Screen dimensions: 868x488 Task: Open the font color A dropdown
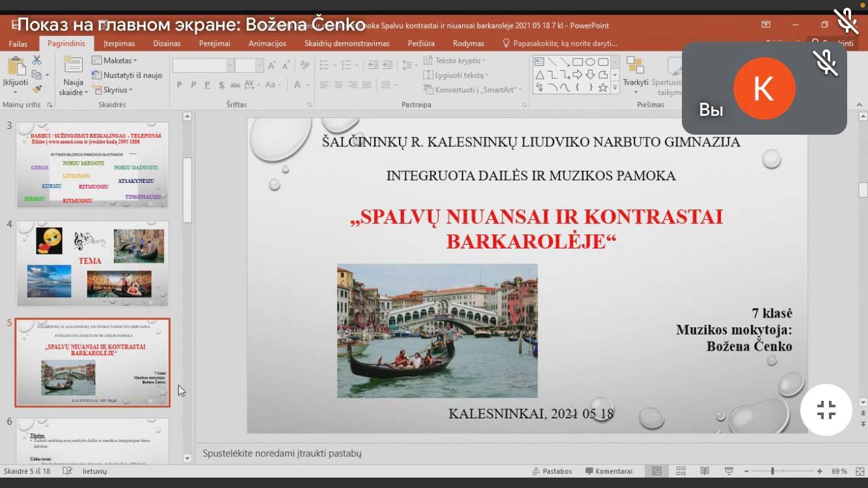pyautogui.click(x=301, y=85)
